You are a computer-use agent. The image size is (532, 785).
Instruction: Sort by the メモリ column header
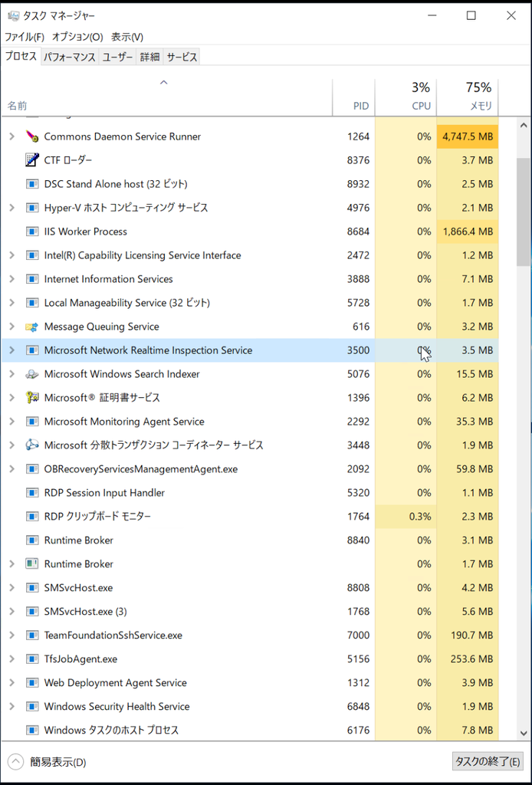pos(468,97)
